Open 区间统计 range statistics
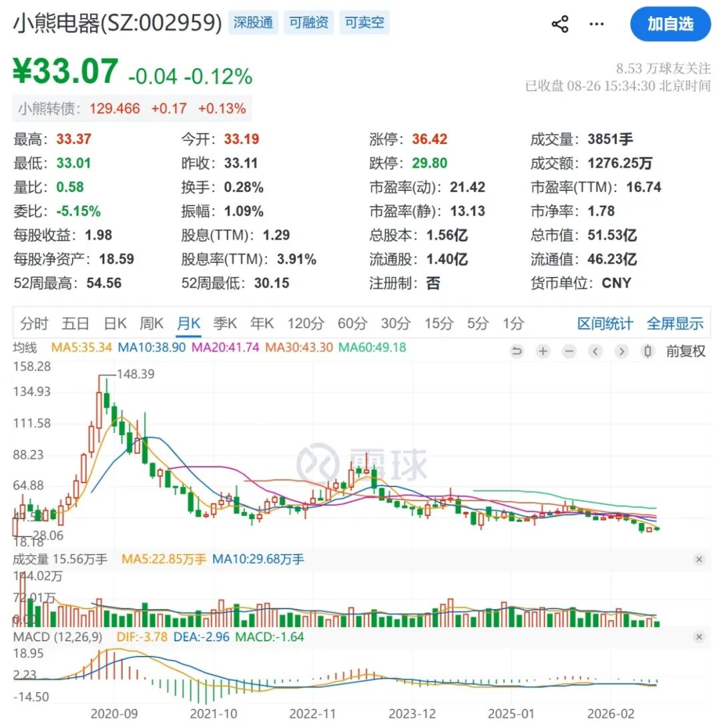Screen dimensions: 721x728 605,323
